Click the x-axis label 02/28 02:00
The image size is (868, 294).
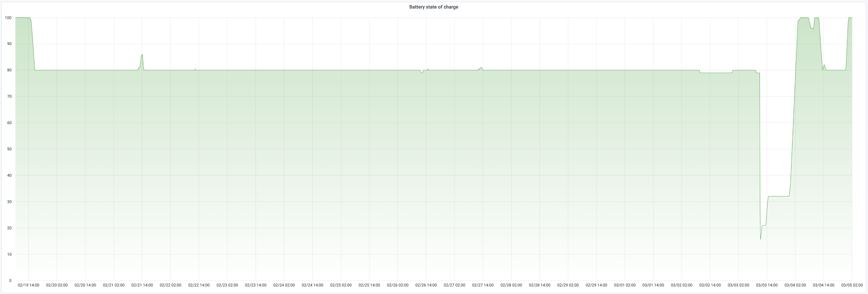[x=511, y=285]
